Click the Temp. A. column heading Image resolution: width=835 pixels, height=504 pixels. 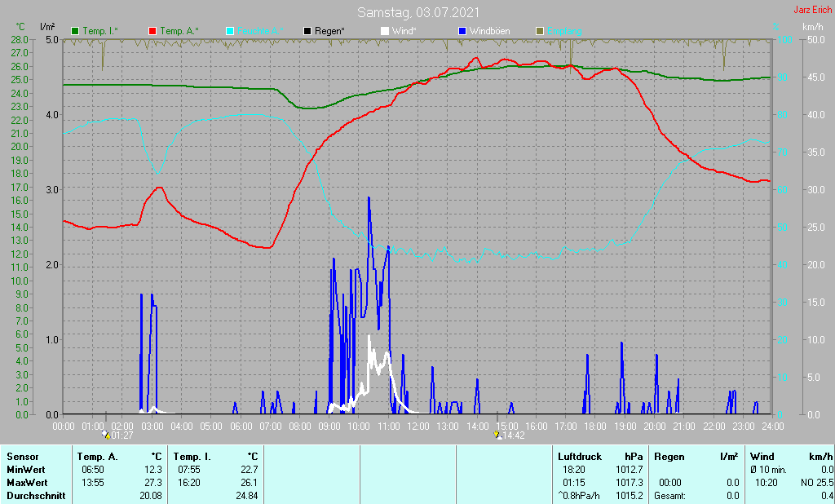coord(98,457)
